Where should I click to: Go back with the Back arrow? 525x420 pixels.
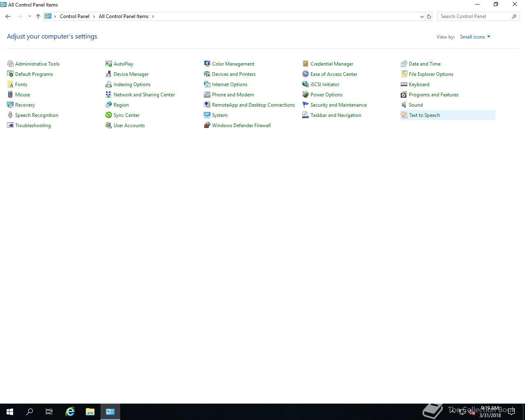point(8,16)
